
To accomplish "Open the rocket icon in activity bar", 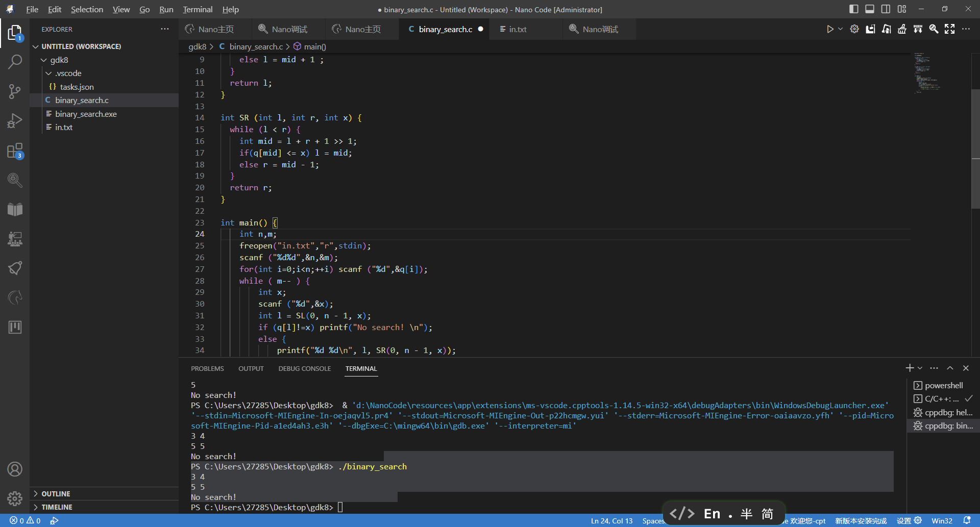I will click(15, 268).
